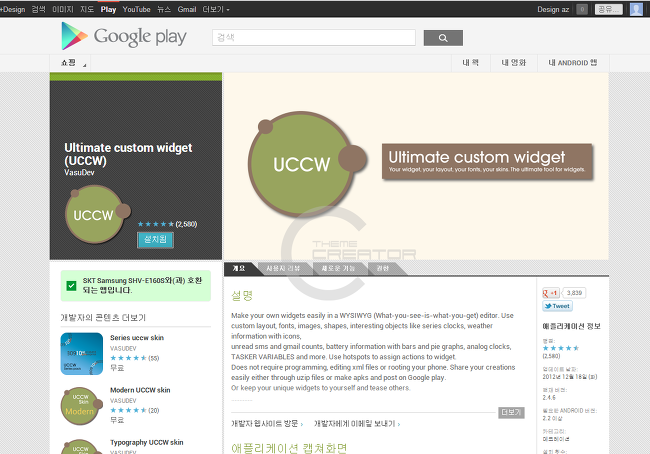Open the user profile avatar
Screen dimensions: 650x454
point(636,9)
